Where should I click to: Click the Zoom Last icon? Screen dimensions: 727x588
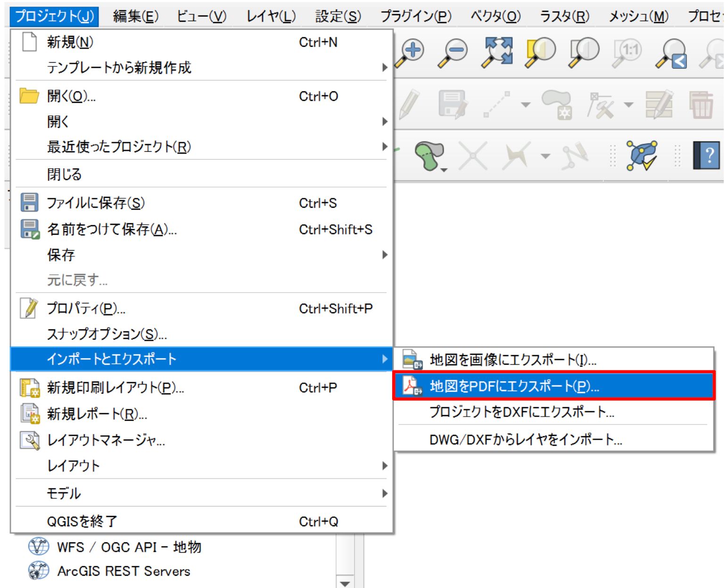click(671, 53)
